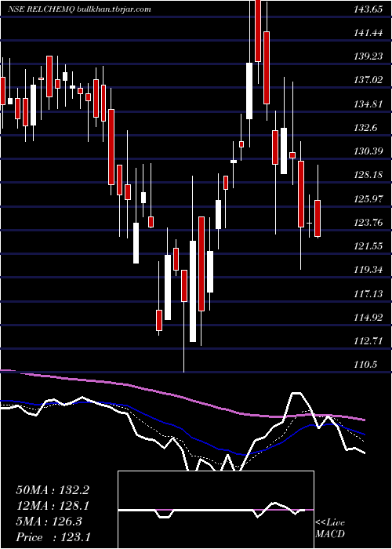Click the 141.44 price axis label
392x549 pixels.
click(x=368, y=33)
